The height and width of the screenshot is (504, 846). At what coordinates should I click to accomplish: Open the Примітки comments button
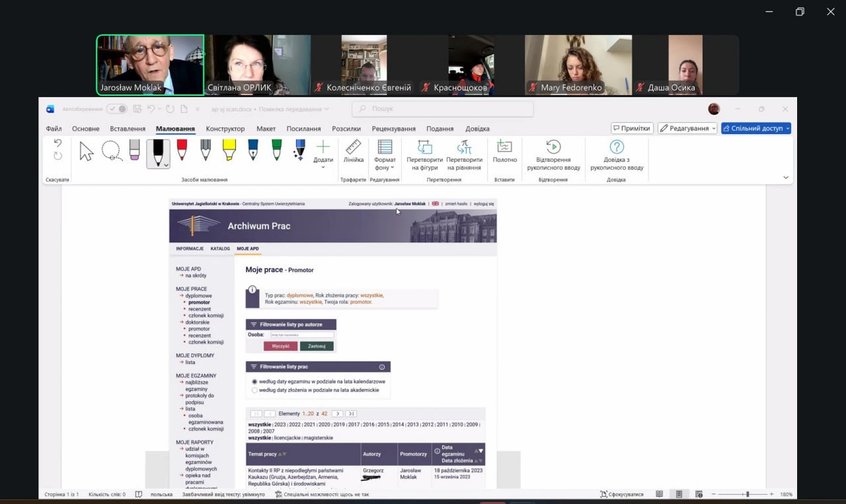tap(632, 129)
